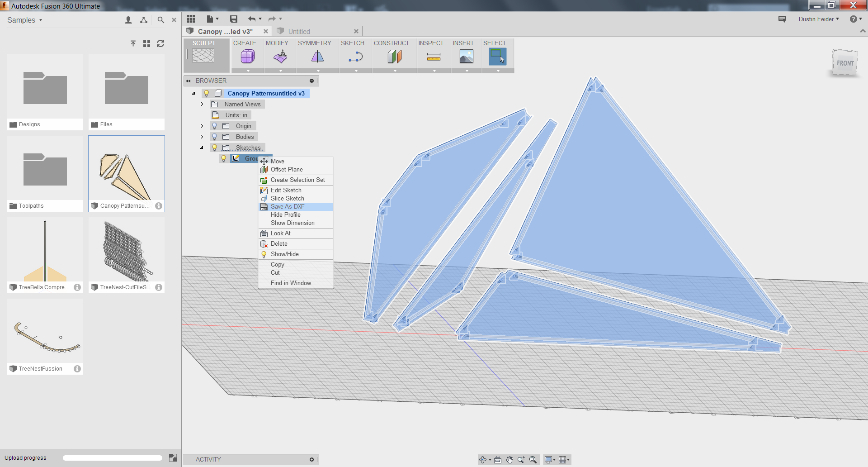Click the Upload progress bar
This screenshot has height=467, width=868.
point(112,458)
